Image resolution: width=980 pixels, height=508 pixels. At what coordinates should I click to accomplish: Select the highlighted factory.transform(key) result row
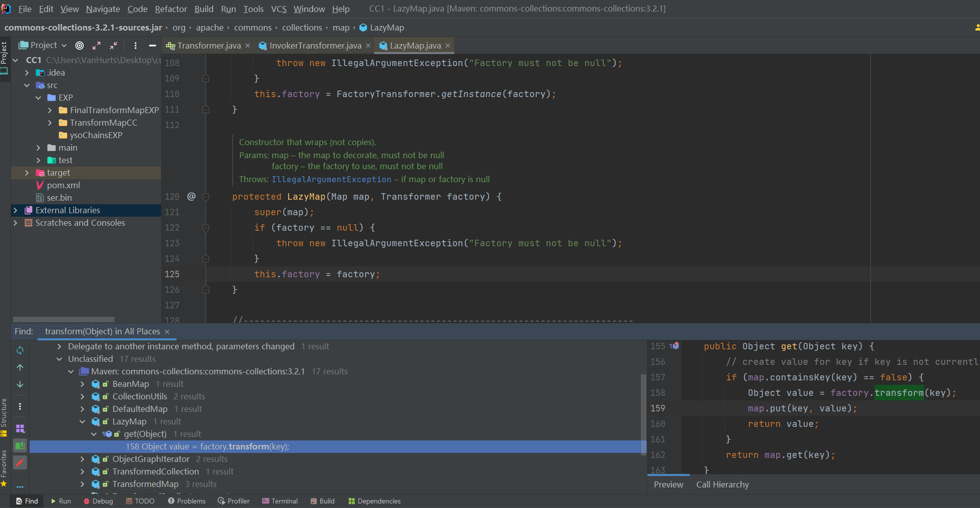pos(207,446)
